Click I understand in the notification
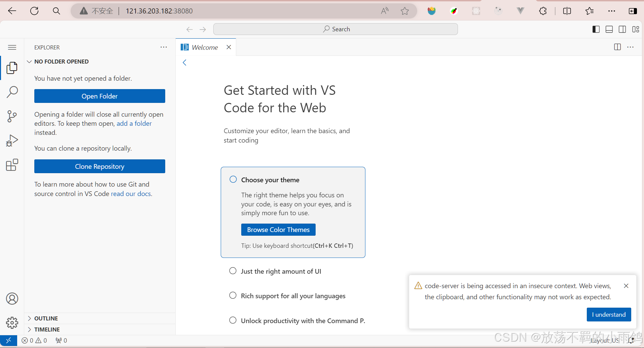Viewport: 644px width, 348px height. tap(609, 315)
